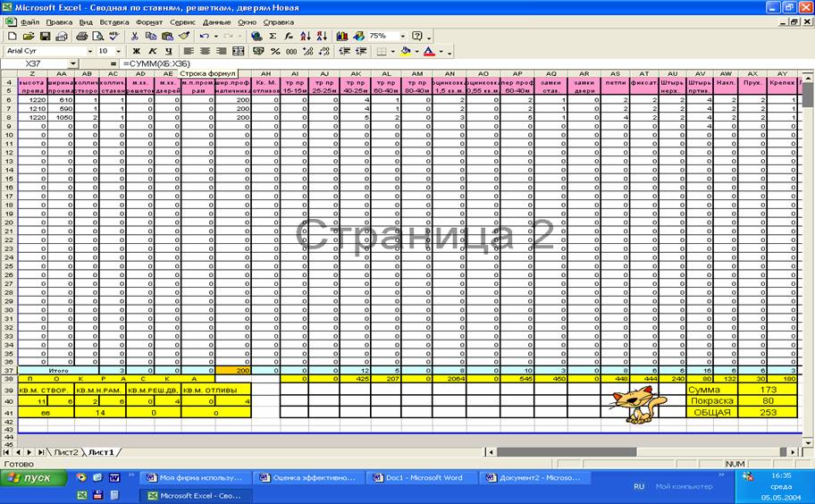Open the Формат menu
The height and width of the screenshot is (504, 815).
pos(148,21)
